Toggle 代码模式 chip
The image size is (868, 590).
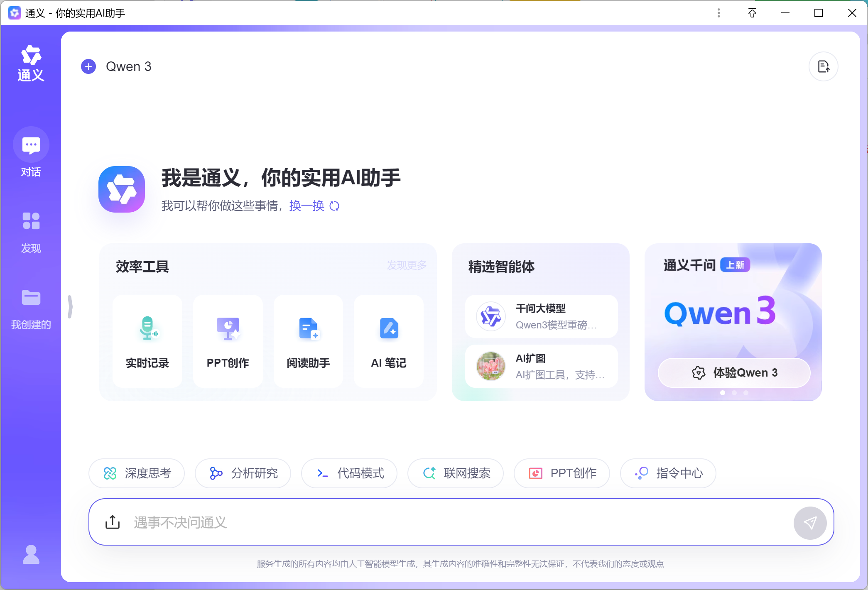pos(349,473)
